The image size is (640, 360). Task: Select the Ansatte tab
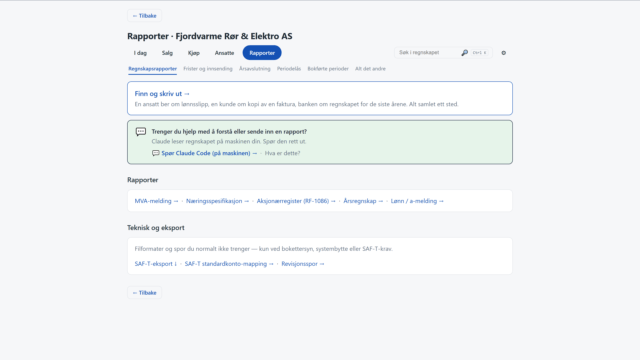(224, 53)
